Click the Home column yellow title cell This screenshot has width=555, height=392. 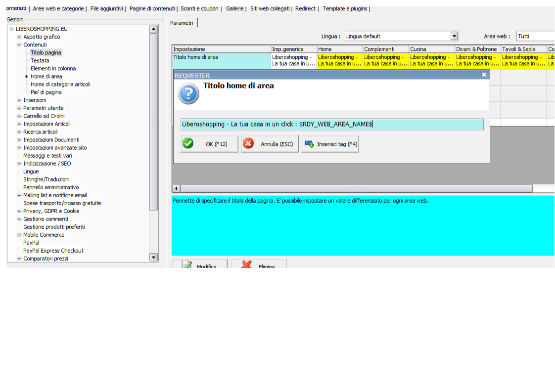tap(340, 60)
